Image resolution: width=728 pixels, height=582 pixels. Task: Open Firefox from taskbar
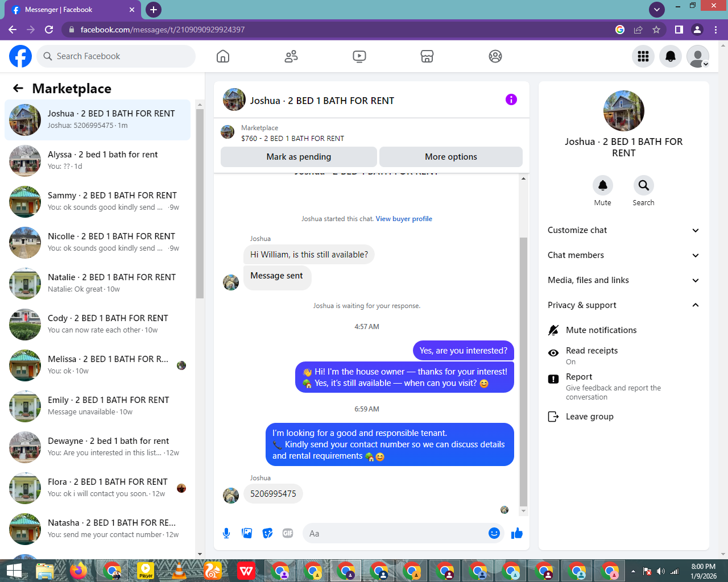78,571
